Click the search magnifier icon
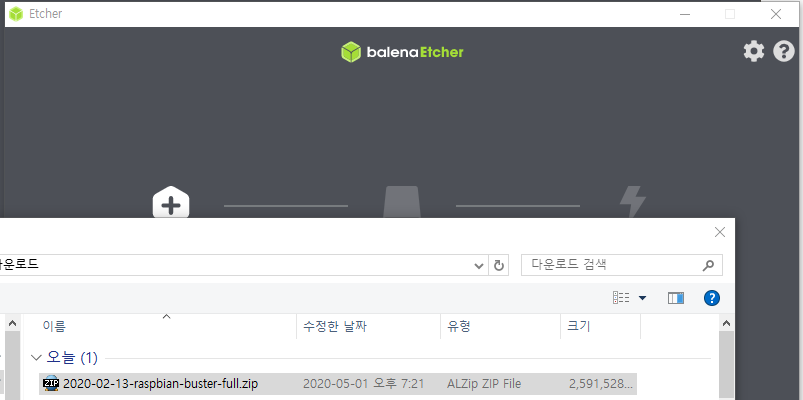Image resolution: width=803 pixels, height=400 pixels. point(708,265)
